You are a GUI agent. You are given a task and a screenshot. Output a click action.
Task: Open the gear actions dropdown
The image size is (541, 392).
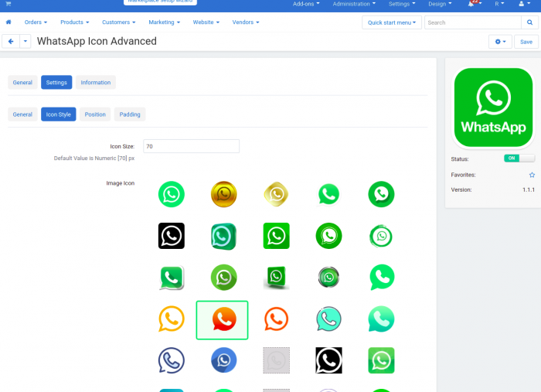click(x=500, y=42)
